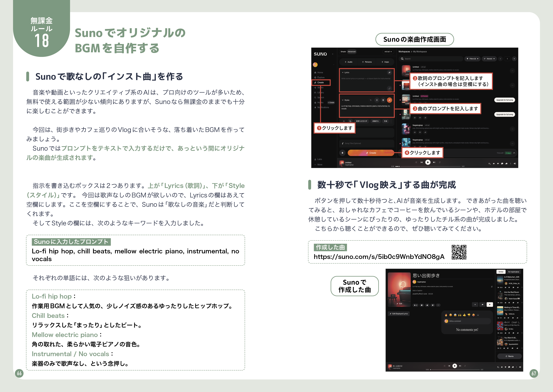Switch to Simple mode toggle
553x392 pixels.
[x=343, y=52]
